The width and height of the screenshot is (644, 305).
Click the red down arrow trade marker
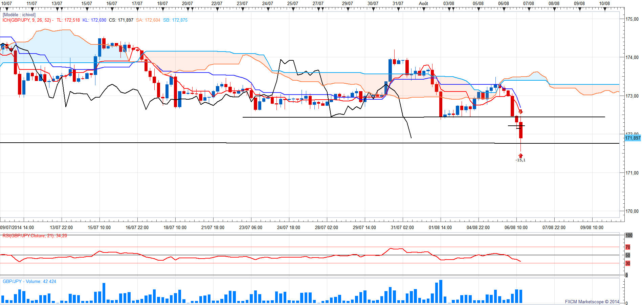(x=520, y=112)
